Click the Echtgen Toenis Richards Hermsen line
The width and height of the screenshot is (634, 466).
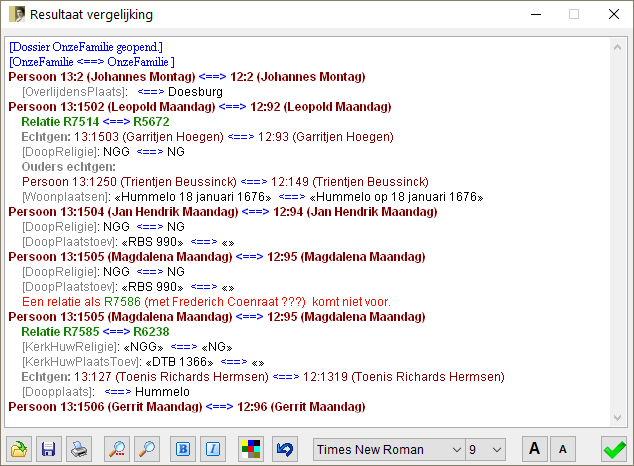(x=263, y=377)
